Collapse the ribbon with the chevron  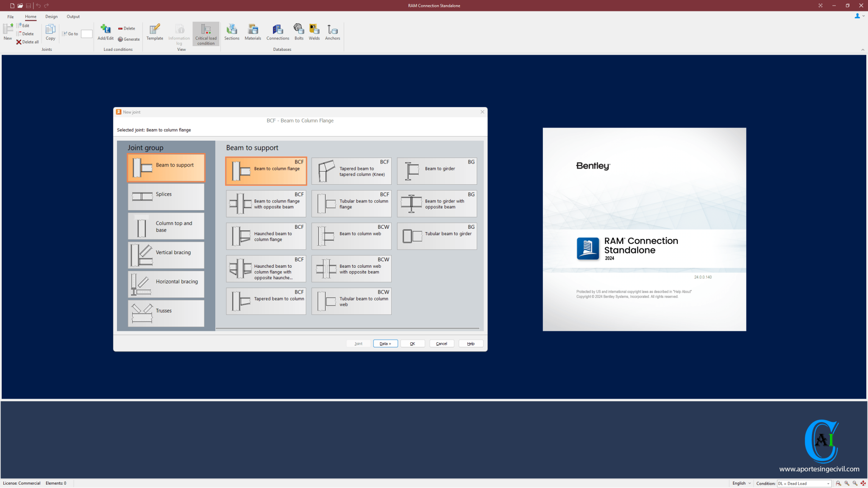pyautogui.click(x=862, y=50)
